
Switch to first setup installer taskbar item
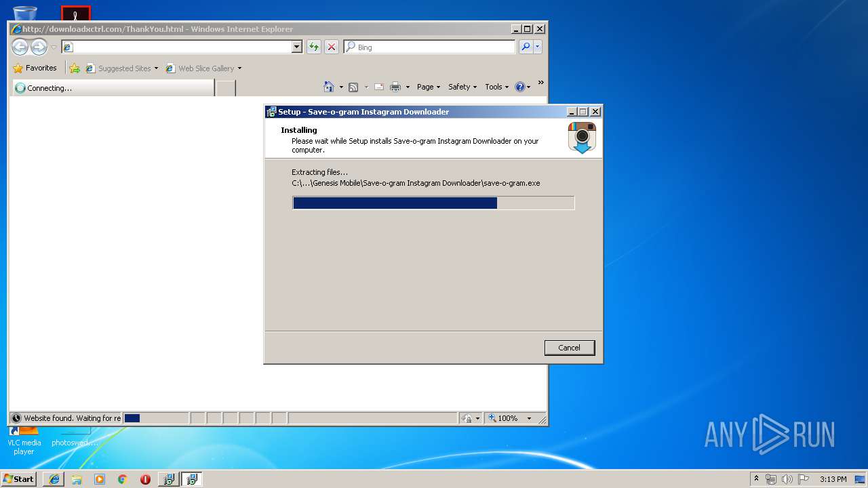(169, 479)
